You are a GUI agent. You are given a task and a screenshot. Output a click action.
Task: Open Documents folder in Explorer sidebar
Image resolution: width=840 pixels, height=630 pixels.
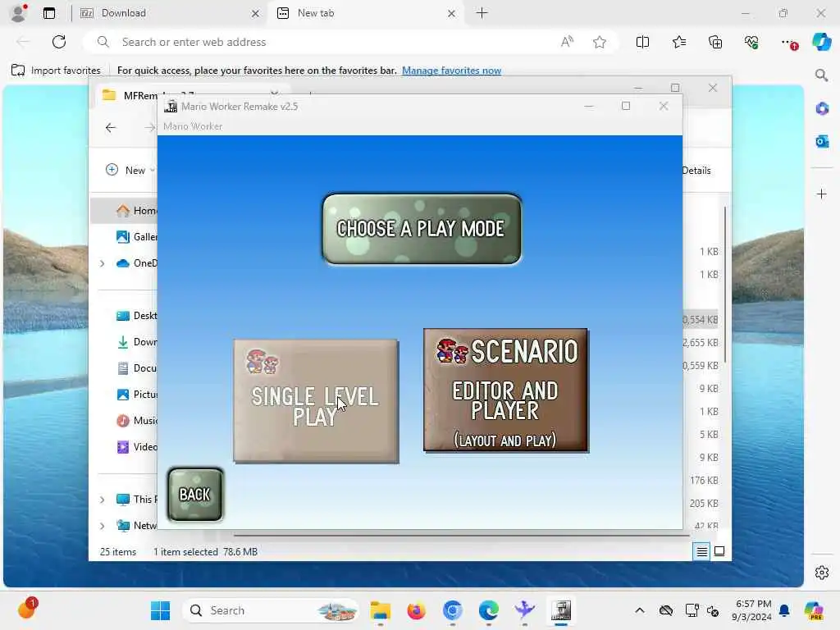(x=137, y=368)
